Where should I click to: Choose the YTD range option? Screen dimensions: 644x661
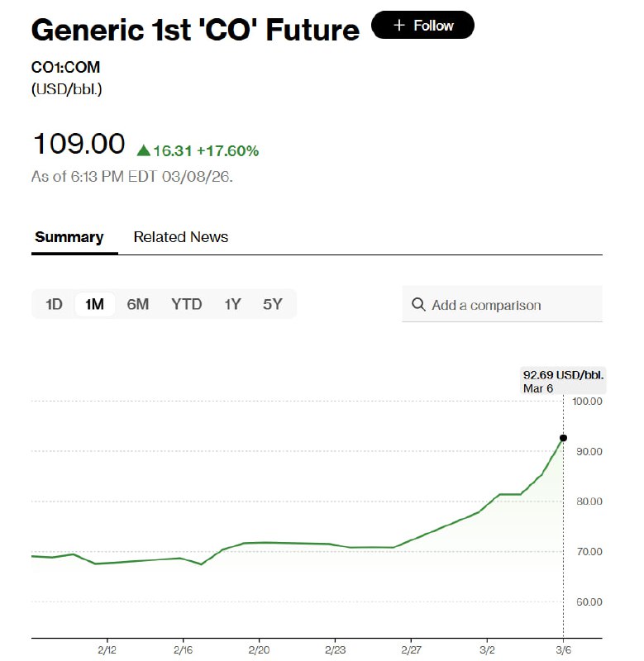[x=187, y=304]
